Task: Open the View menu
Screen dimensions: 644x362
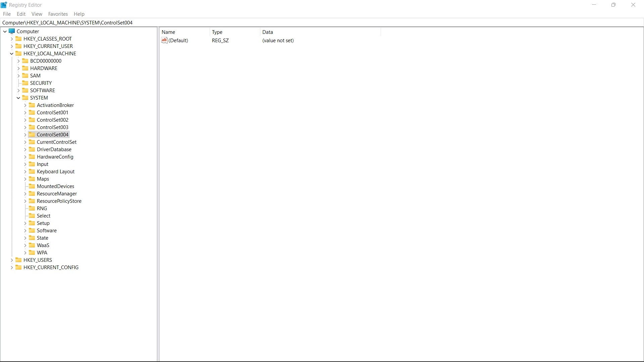Action: [x=37, y=14]
